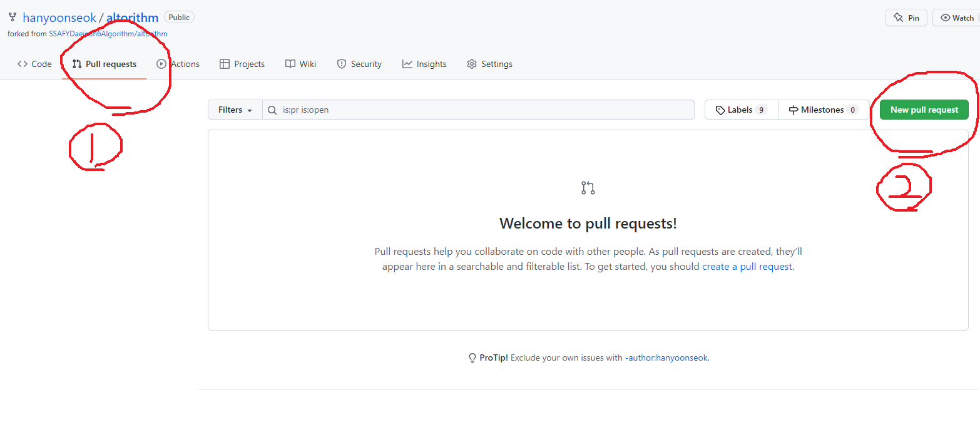Click the -author:hanyoonseok filter link
The width and height of the screenshot is (980, 427).
pyautogui.click(x=666, y=358)
